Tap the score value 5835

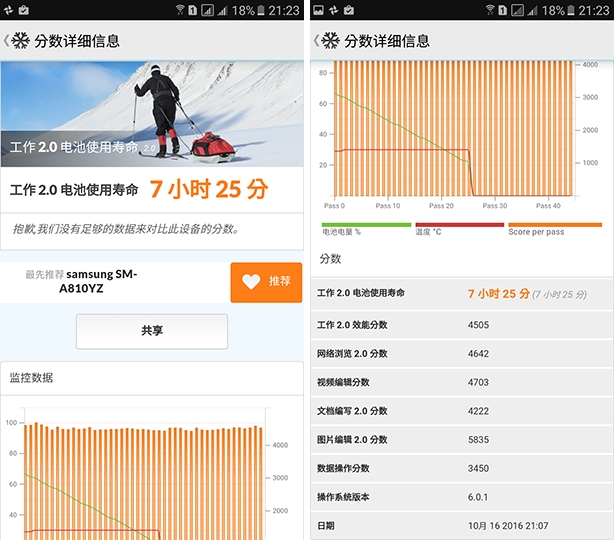[478, 440]
